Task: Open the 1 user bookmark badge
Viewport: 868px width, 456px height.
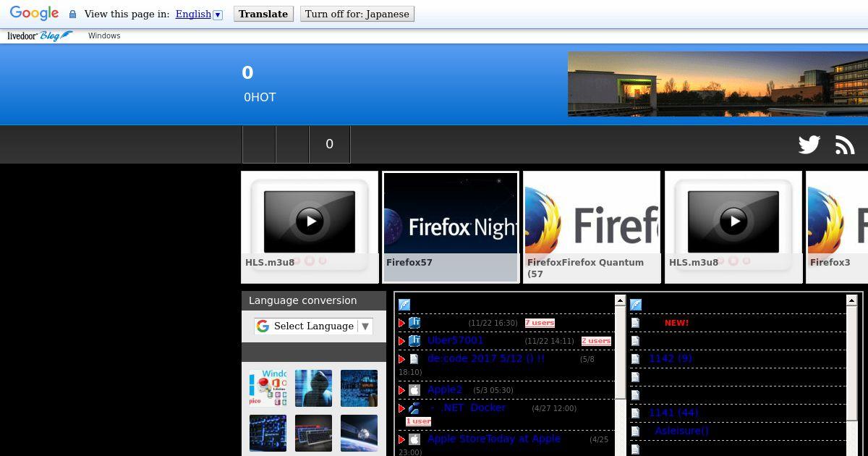Action: pyautogui.click(x=418, y=421)
